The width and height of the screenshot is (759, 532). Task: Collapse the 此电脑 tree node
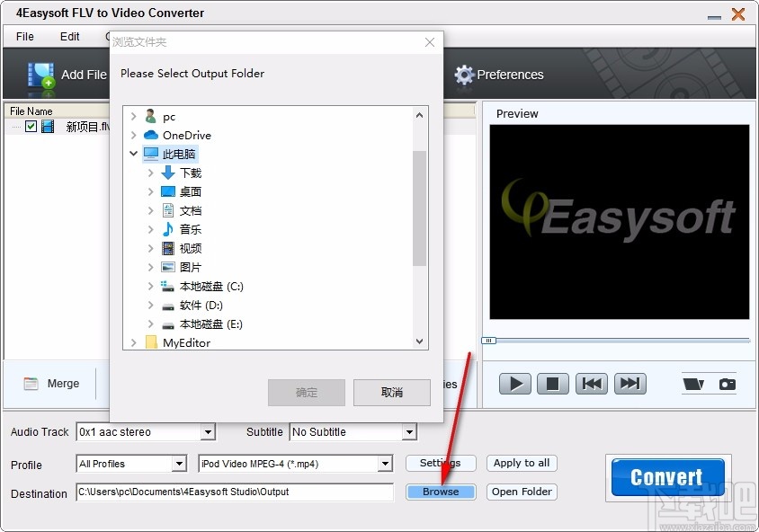tap(133, 154)
